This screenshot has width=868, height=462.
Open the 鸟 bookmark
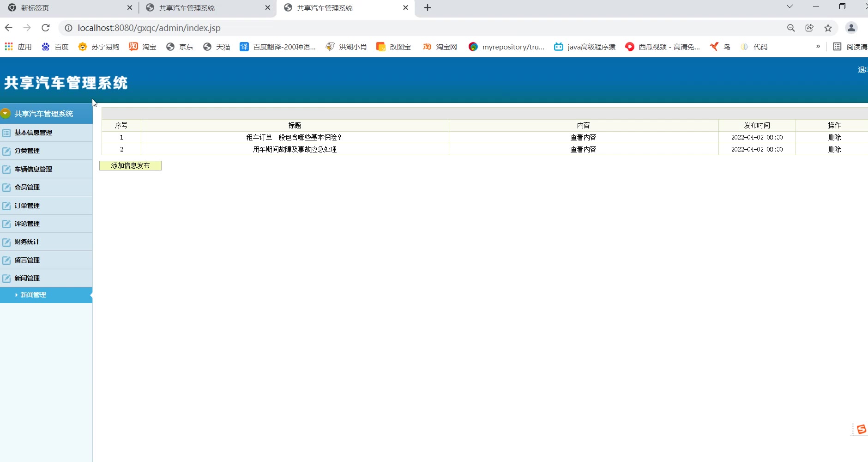[720, 47]
